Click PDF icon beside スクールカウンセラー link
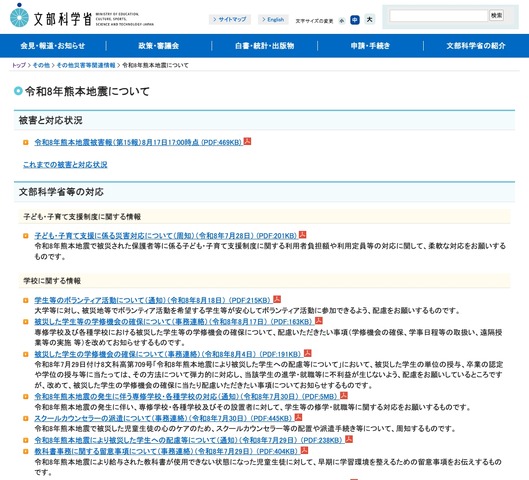 298,417
